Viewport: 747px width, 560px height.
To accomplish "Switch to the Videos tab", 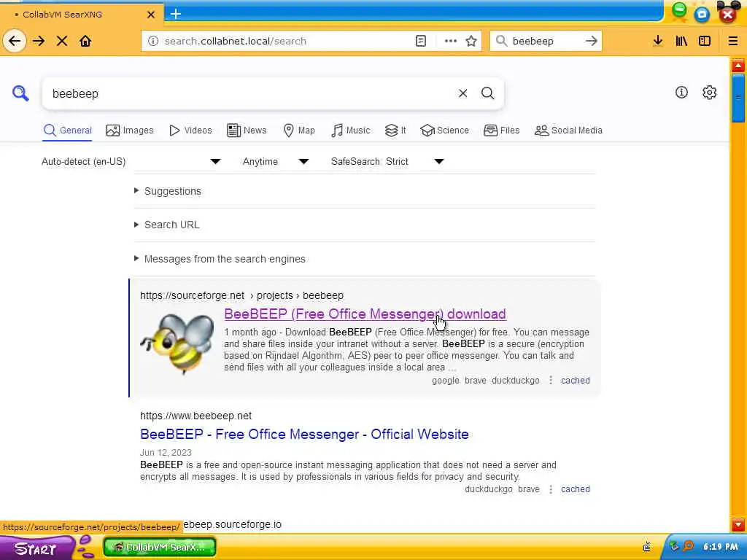I will 190,131.
